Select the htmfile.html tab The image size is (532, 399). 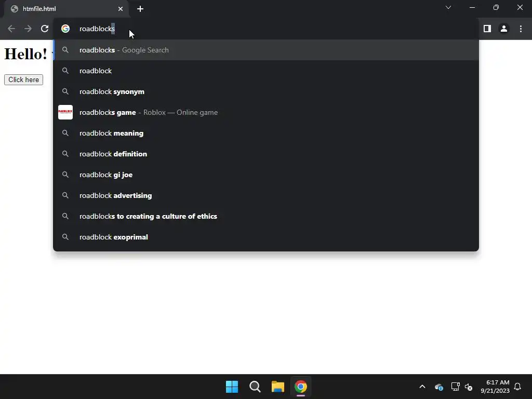66,9
